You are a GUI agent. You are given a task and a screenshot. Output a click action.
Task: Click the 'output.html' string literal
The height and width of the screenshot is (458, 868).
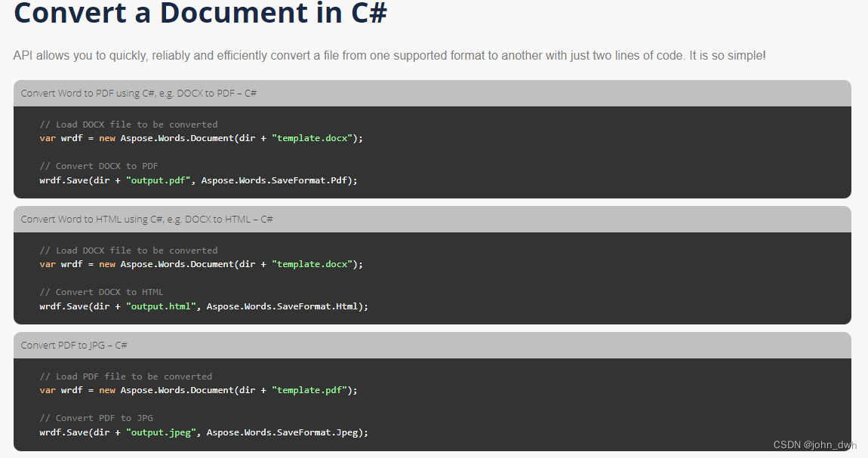tap(161, 306)
